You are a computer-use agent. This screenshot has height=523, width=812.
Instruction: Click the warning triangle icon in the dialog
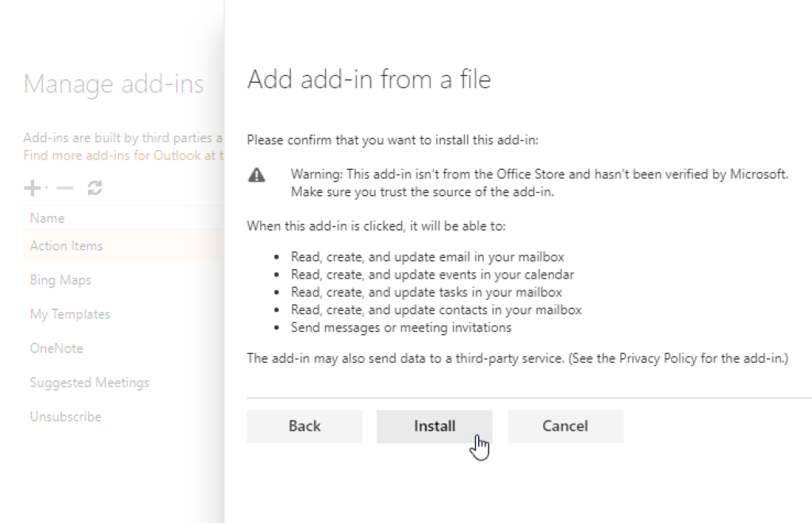tap(256, 175)
